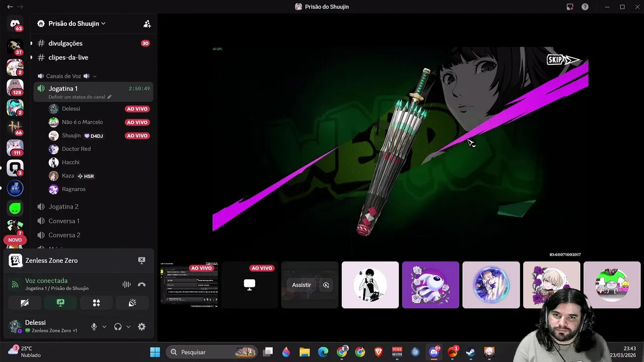Open the inbox icon in title bar
Image resolution: width=644 pixels, height=362 pixels.
click(x=570, y=7)
